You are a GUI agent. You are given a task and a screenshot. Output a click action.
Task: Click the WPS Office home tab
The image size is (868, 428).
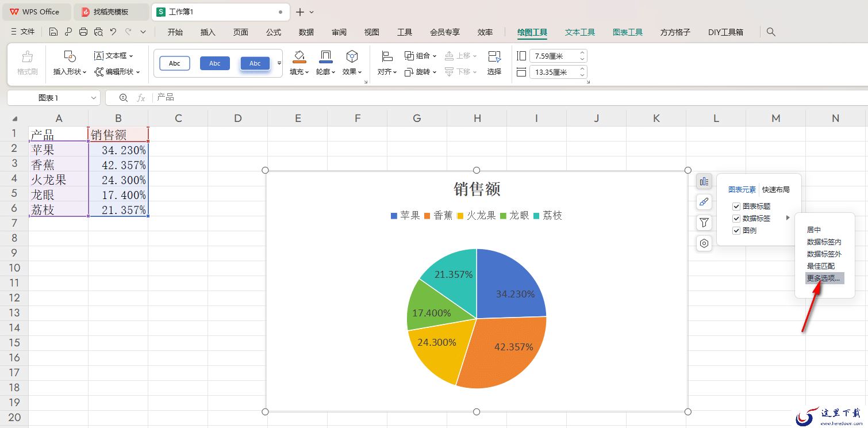[36, 12]
